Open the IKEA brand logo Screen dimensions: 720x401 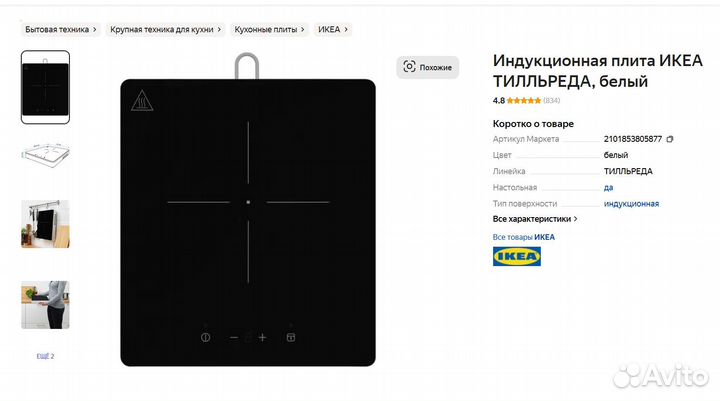517,256
